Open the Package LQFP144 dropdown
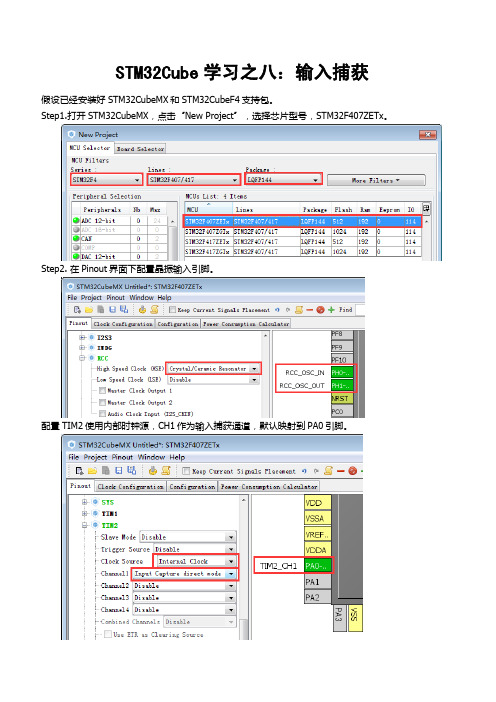 pos(283,180)
